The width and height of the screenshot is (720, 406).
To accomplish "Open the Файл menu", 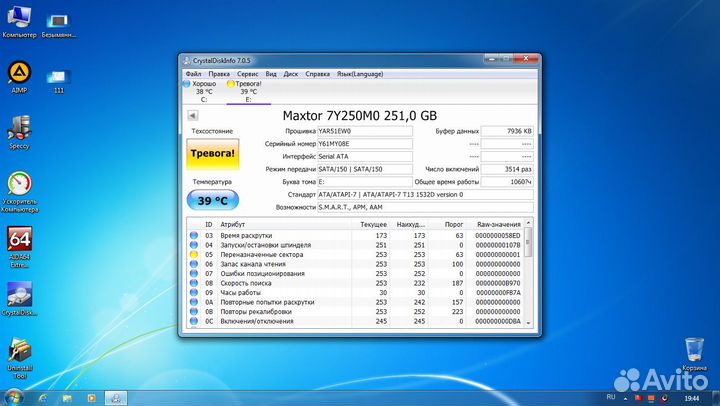I will tap(193, 74).
